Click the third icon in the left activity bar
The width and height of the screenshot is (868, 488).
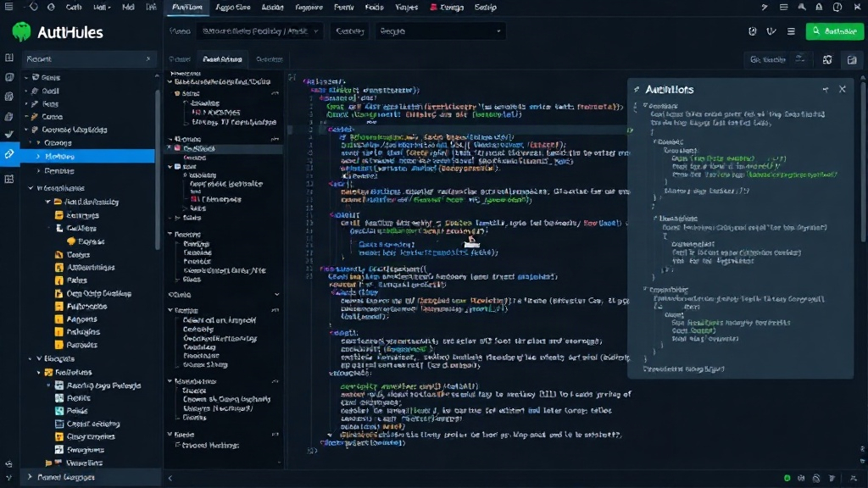8,97
